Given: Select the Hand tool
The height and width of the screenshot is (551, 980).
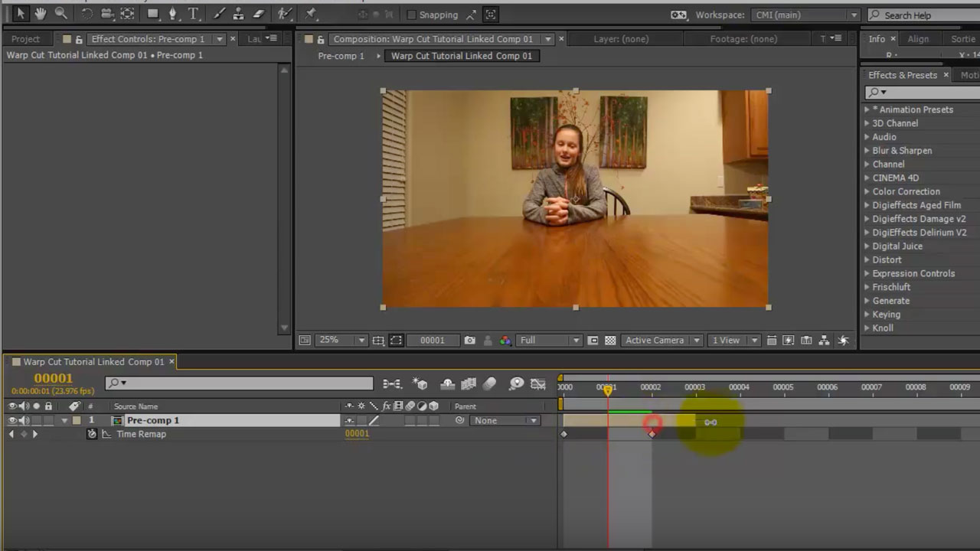Looking at the screenshot, I should point(40,14).
